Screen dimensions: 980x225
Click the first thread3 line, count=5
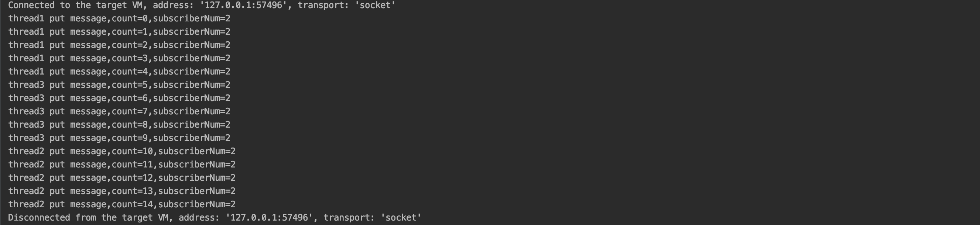(119, 85)
